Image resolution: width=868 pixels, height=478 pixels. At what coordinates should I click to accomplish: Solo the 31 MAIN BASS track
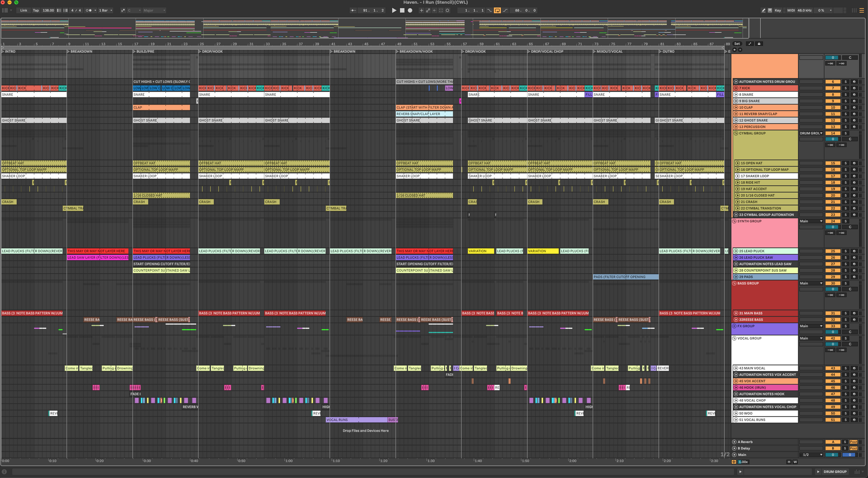[x=845, y=313]
